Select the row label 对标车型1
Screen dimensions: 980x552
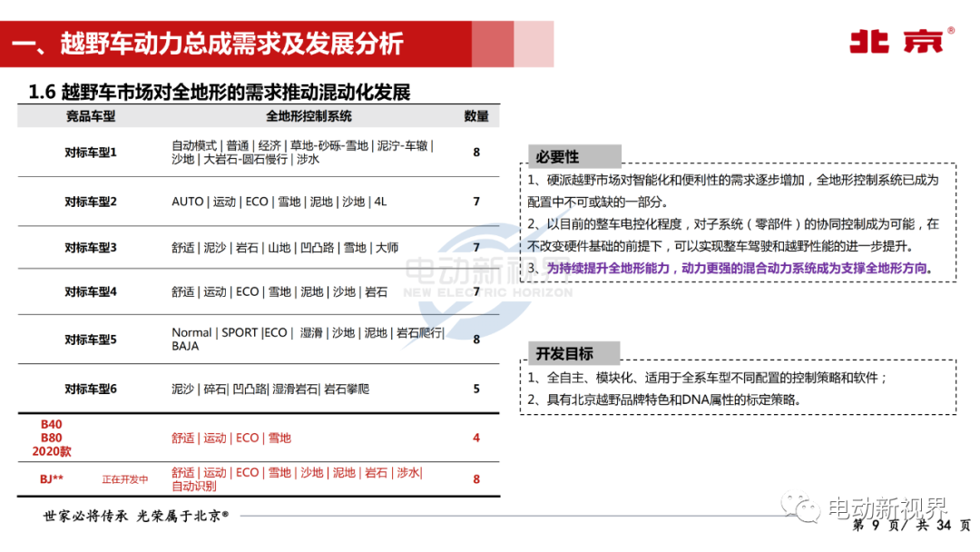91,152
